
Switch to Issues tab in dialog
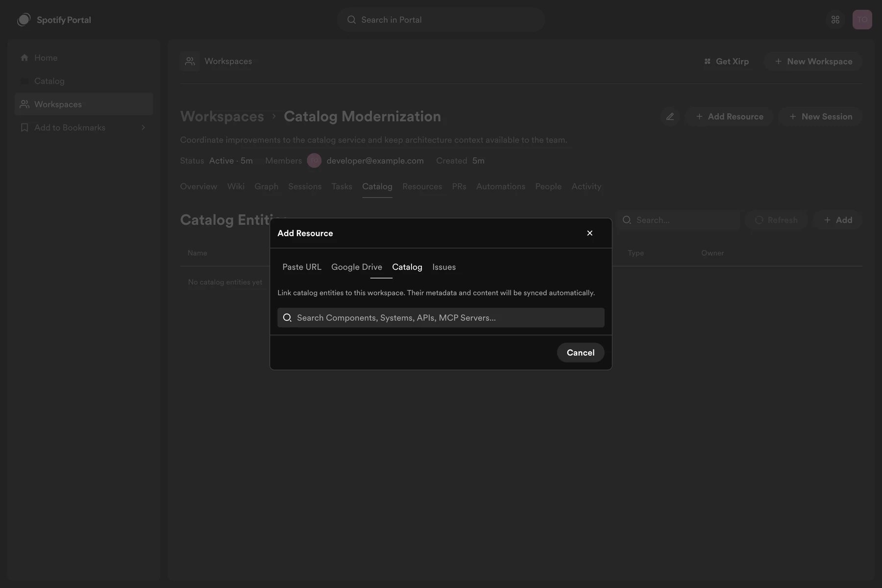pyautogui.click(x=444, y=267)
